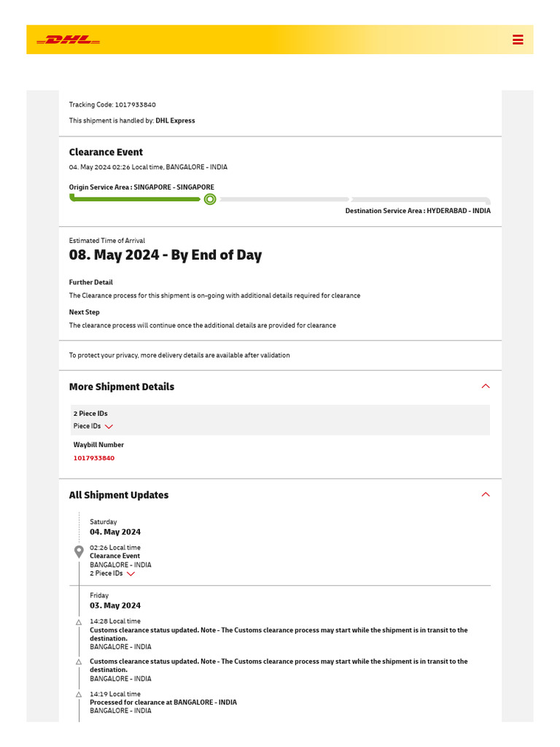Expand 2 Piece IDs in Clearance Event
The width and height of the screenshot is (560, 747).
pyautogui.click(x=131, y=574)
